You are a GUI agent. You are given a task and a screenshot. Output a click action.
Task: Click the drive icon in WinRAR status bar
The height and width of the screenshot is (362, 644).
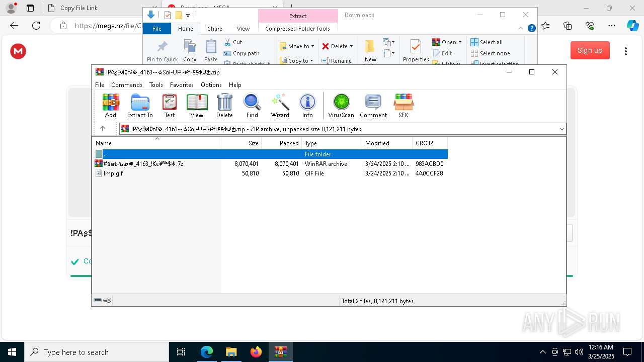coord(98,301)
